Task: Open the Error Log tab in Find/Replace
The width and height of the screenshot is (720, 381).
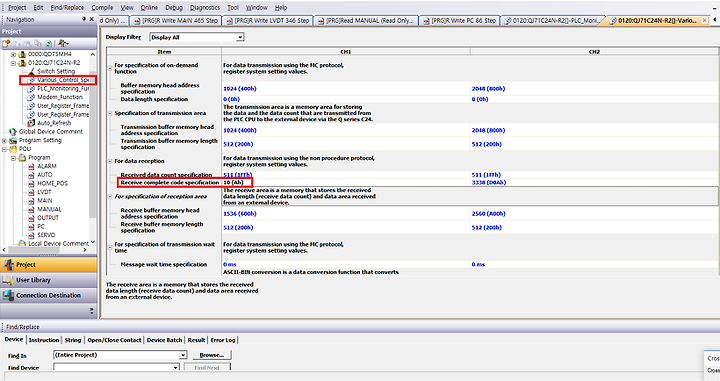Action: [223, 340]
